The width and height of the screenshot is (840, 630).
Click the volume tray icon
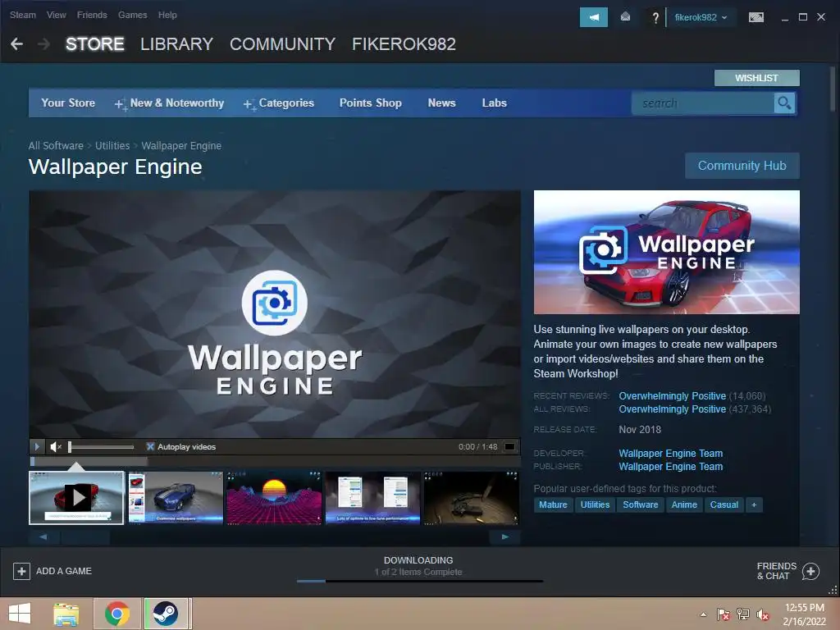pos(763,614)
